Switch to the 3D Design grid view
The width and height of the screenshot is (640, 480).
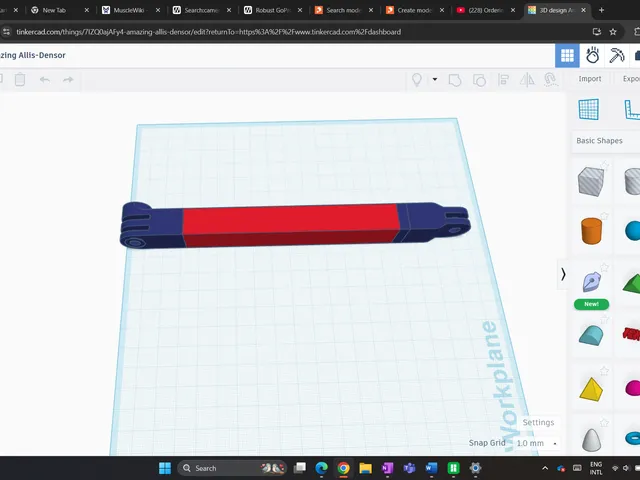[567, 56]
